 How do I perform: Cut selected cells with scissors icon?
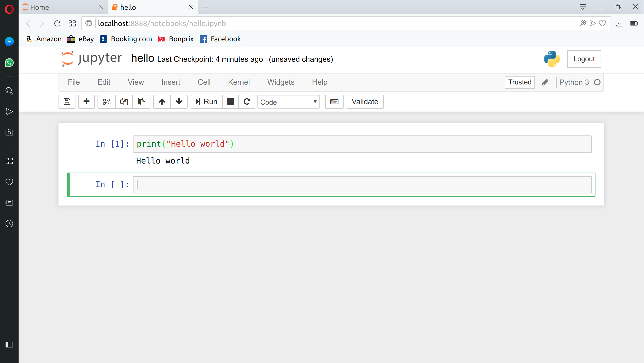(106, 102)
